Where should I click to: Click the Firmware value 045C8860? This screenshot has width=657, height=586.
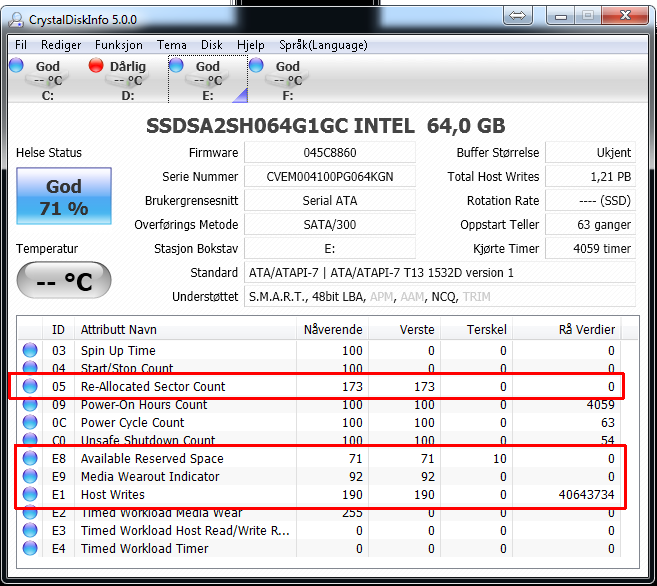330,152
